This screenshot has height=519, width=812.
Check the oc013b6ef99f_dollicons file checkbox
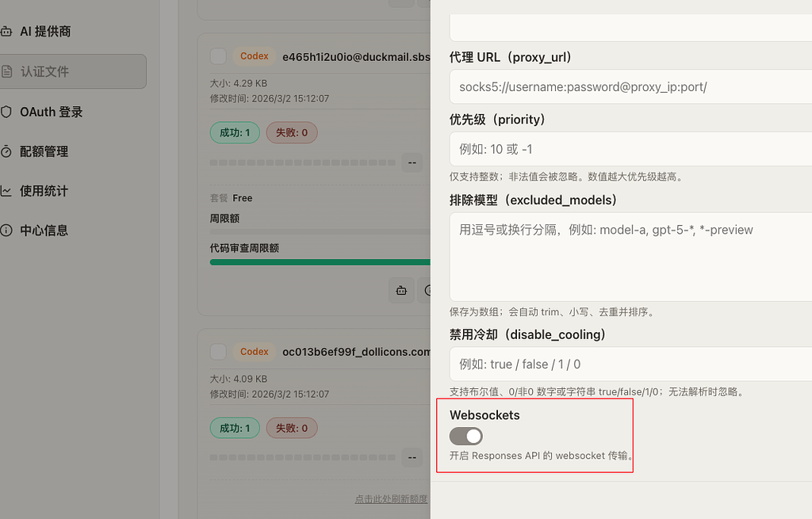pos(218,352)
